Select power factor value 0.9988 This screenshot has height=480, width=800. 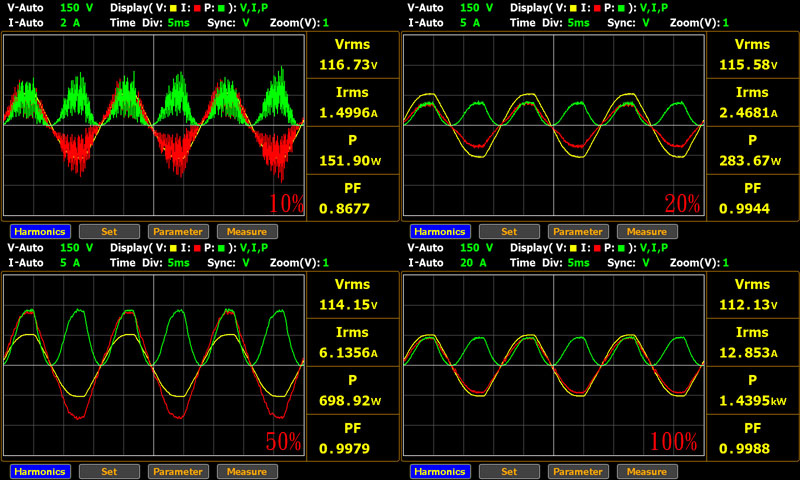(x=744, y=448)
